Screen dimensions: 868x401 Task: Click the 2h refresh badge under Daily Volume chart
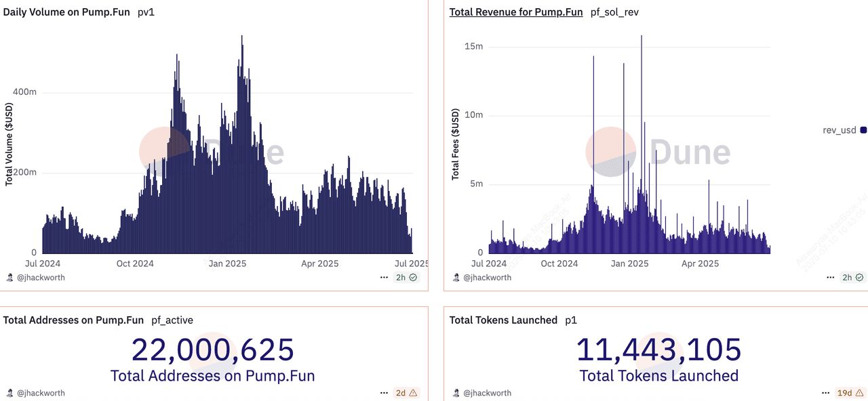point(407,277)
